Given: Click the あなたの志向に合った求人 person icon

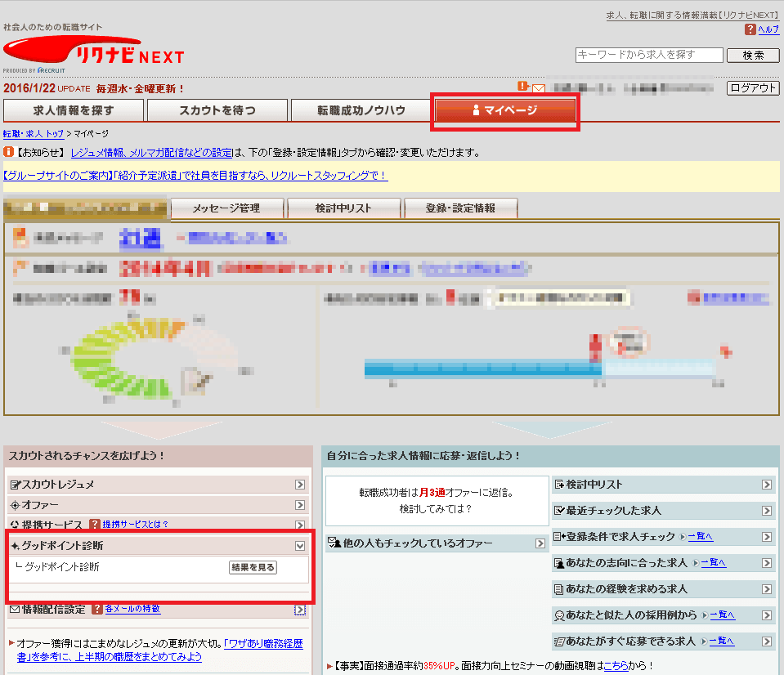Looking at the screenshot, I should tap(559, 563).
